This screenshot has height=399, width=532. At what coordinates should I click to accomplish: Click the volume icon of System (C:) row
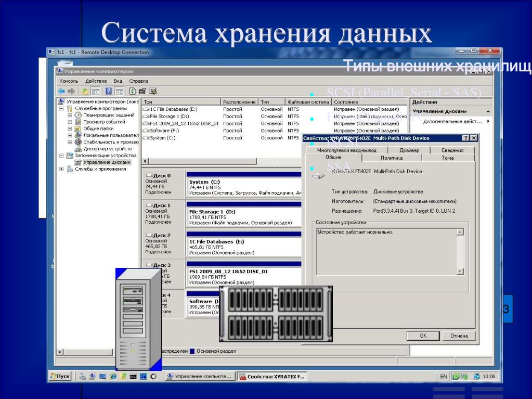[146, 138]
